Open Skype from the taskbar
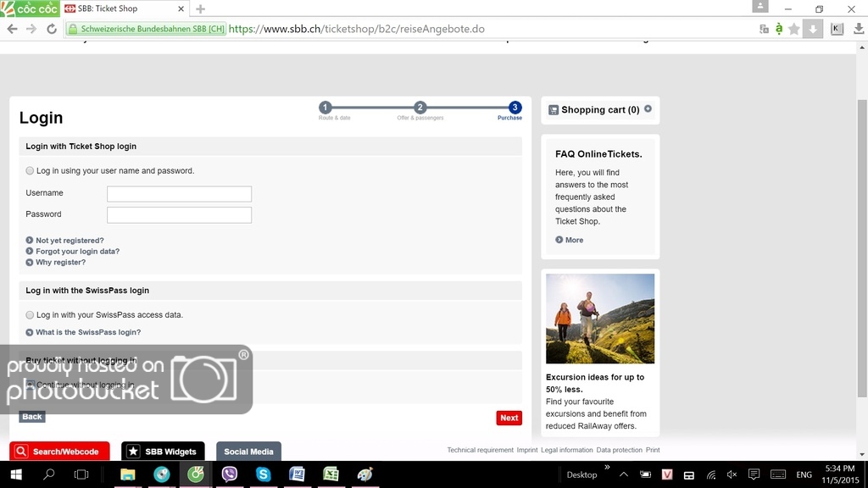The height and width of the screenshot is (488, 868). (263, 474)
